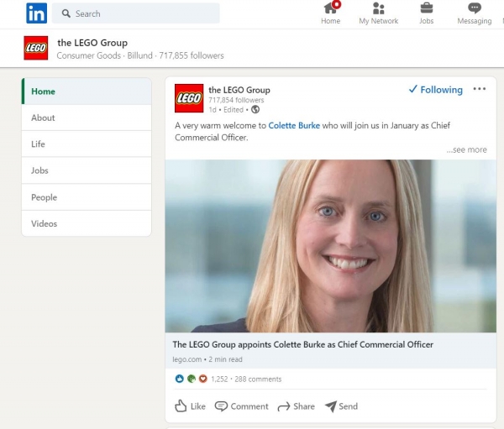Click 'the LEGO Group' name on the post

(x=239, y=90)
